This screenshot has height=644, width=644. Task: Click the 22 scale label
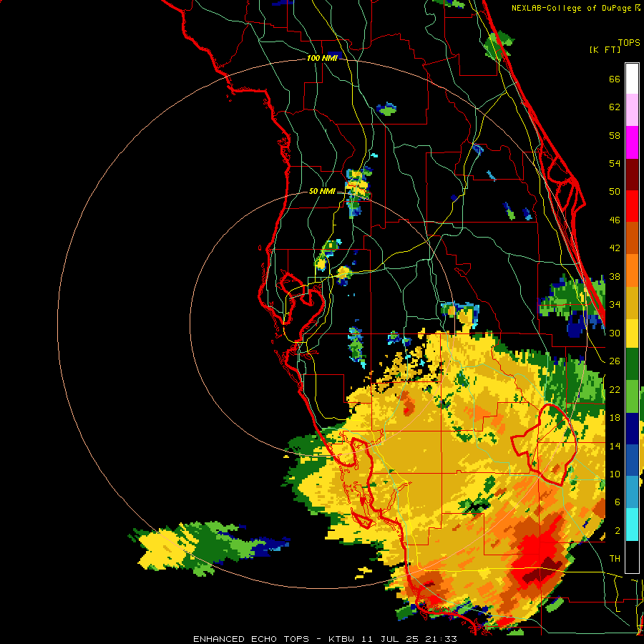click(x=615, y=389)
